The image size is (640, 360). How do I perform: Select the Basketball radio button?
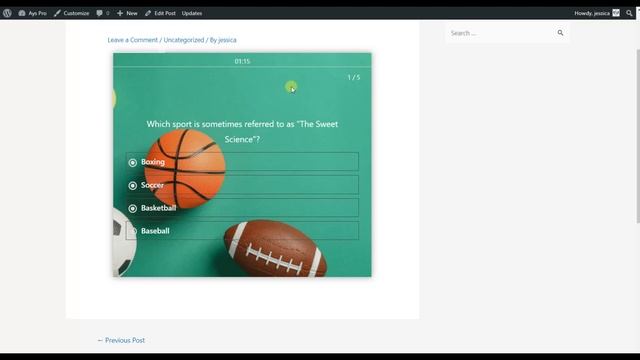tap(133, 209)
